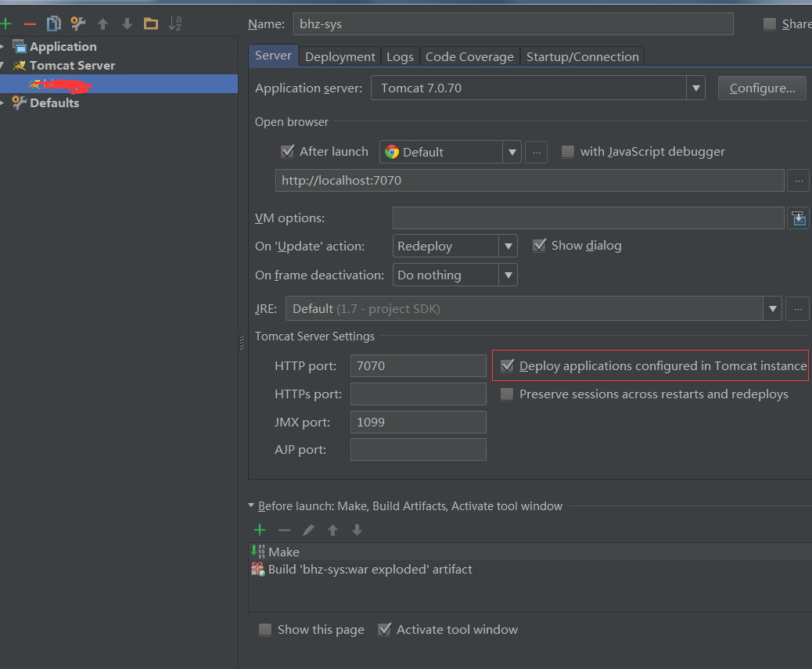
Task: Open the Code Coverage tab
Action: (x=469, y=56)
